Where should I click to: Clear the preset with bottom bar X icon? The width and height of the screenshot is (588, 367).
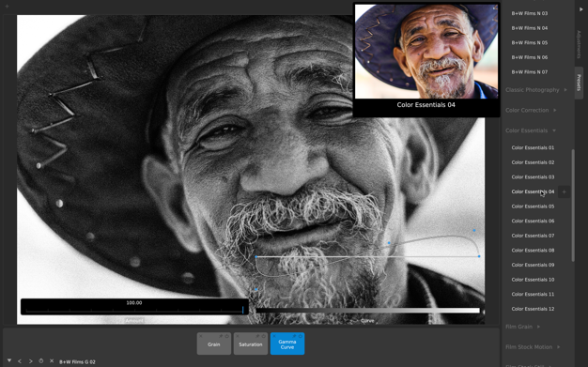click(52, 361)
